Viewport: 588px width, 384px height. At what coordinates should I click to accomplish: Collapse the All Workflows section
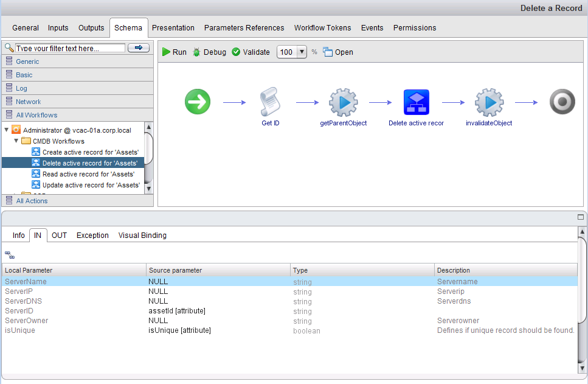pyautogui.click(x=78, y=115)
